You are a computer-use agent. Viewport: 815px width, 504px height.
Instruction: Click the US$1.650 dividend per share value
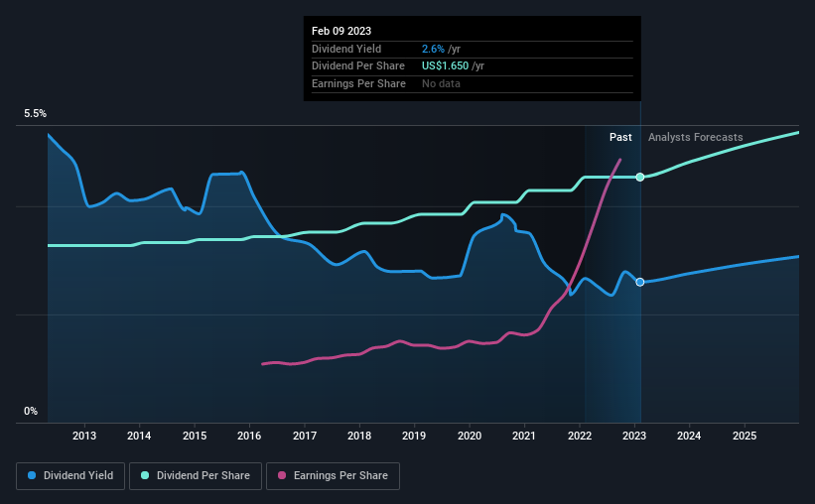pos(445,66)
